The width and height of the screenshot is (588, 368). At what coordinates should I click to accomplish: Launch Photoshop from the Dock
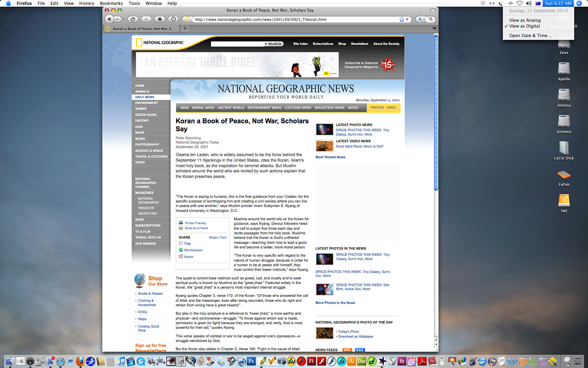251,361
